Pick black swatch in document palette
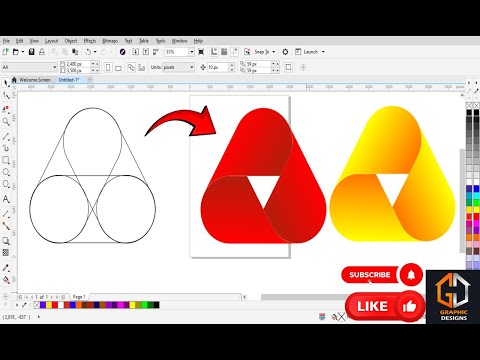The width and height of the screenshot is (480, 360). click(156, 305)
